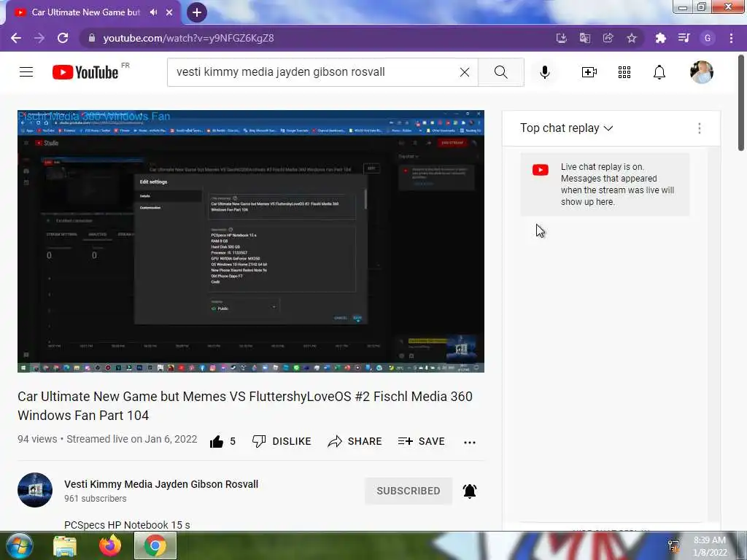The height and width of the screenshot is (560, 747).
Task: Bookmark this page with the star
Action: point(631,38)
